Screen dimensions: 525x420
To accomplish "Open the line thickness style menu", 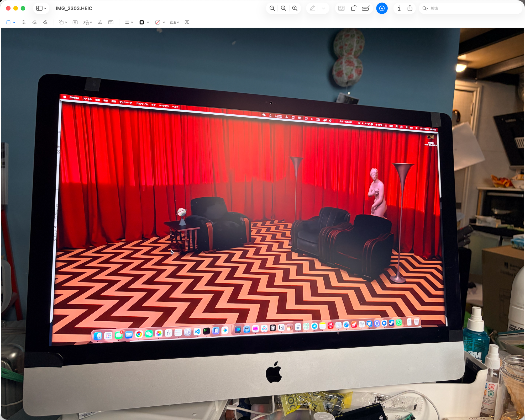I will [x=129, y=22].
